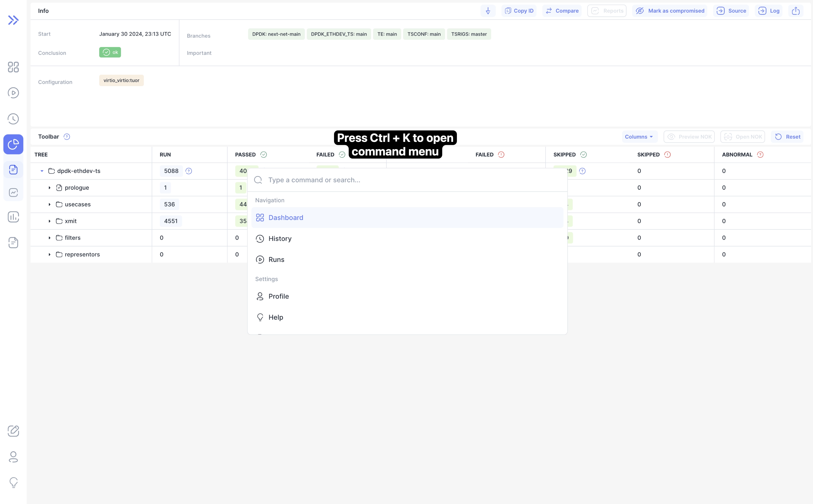Click the Reset button
The image size is (813, 504).
pos(787,137)
